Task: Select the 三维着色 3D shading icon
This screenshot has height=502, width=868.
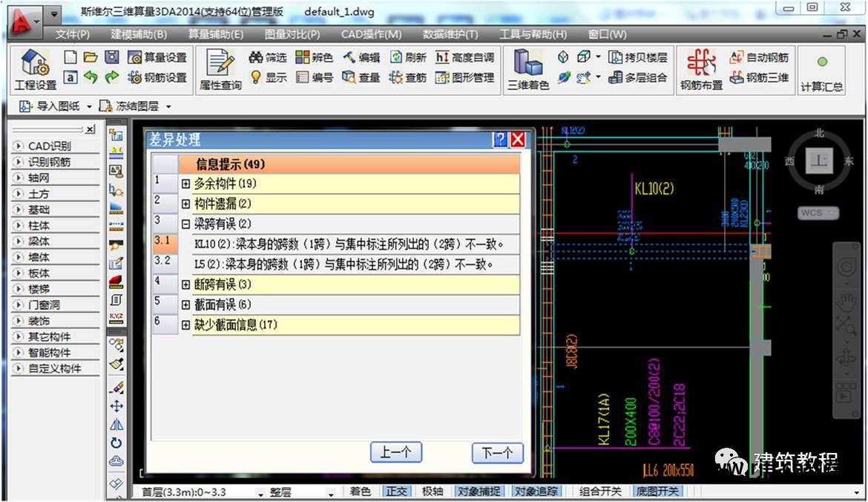Action: pos(527,63)
